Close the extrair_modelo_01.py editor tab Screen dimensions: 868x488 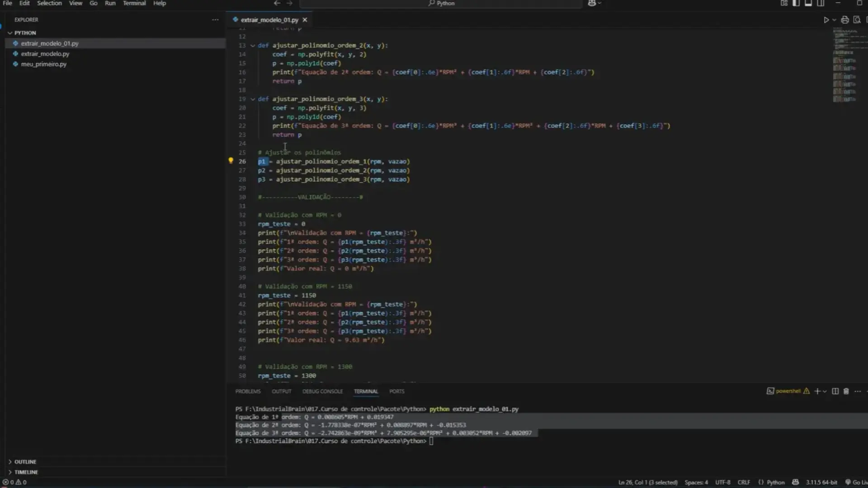click(305, 20)
